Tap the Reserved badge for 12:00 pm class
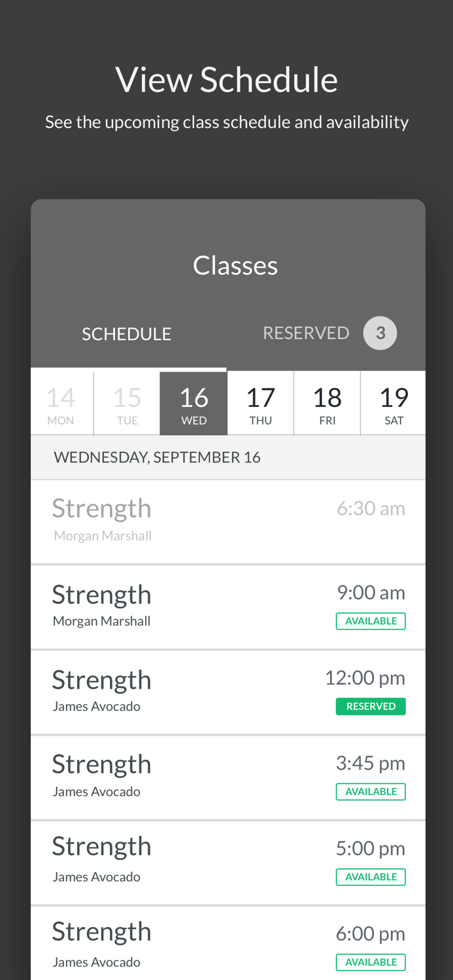 click(x=371, y=706)
